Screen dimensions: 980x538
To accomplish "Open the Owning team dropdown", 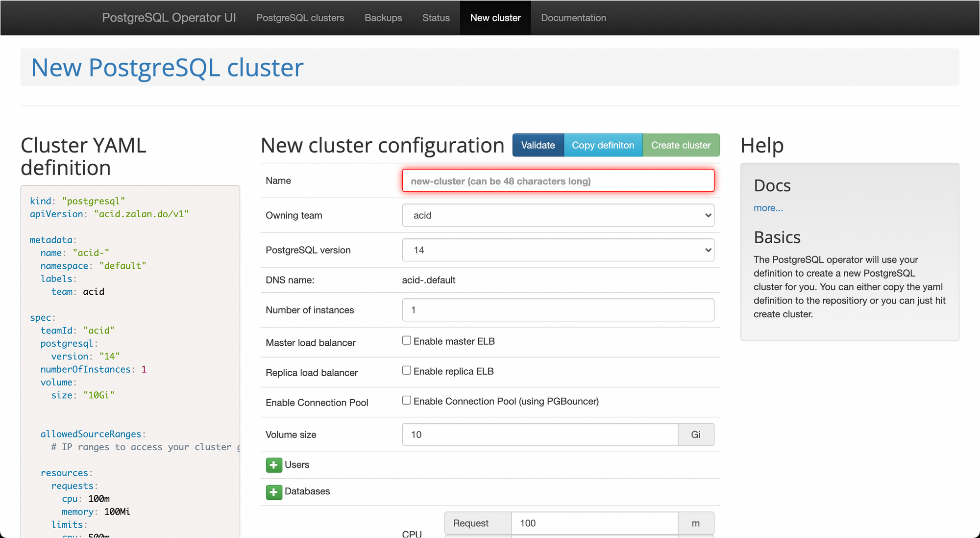I will point(558,215).
